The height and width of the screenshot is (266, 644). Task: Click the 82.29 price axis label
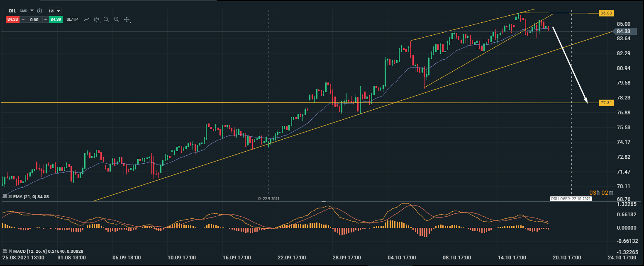[624, 53]
